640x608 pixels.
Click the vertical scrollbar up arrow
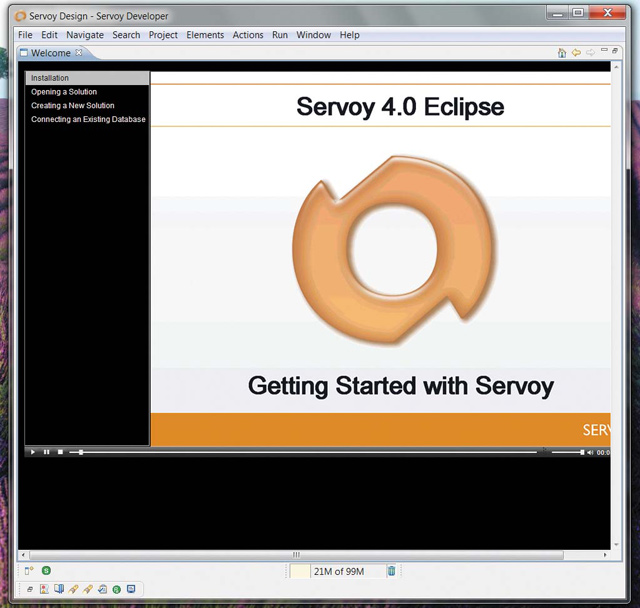(616, 66)
